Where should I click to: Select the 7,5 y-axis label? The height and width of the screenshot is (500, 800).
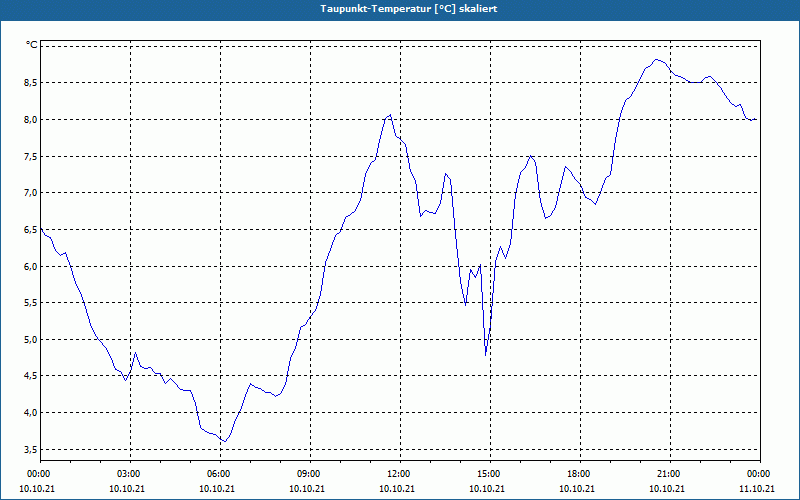(31, 156)
